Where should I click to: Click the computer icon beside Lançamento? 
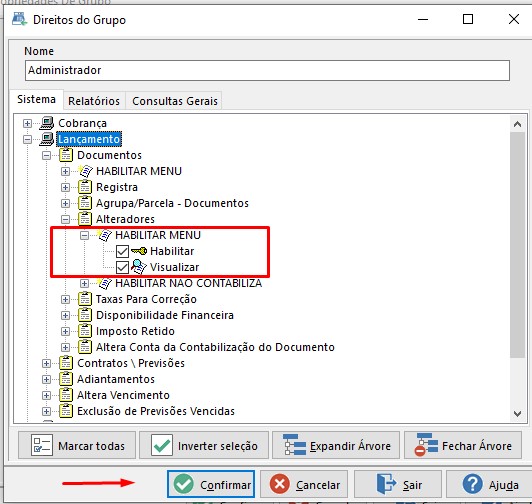tap(46, 139)
